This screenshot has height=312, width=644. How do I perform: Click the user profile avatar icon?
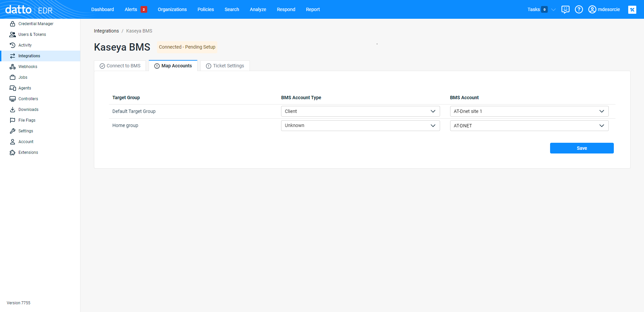(592, 9)
